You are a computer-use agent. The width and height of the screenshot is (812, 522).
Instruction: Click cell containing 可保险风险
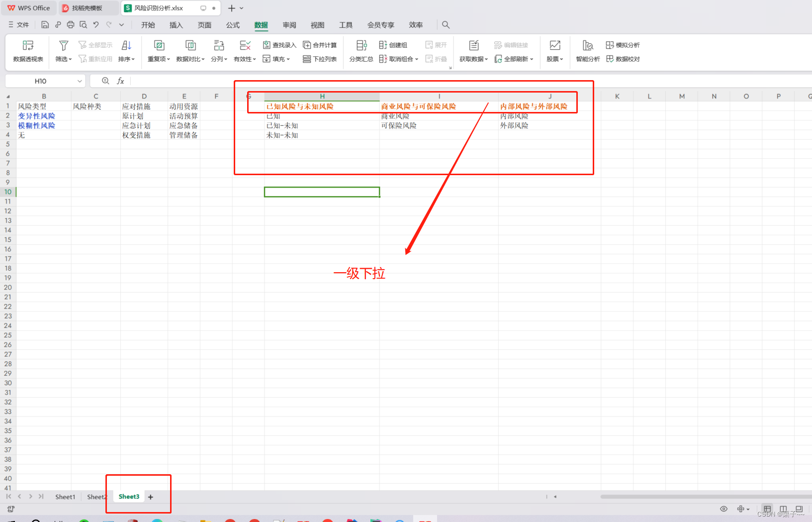click(439, 125)
